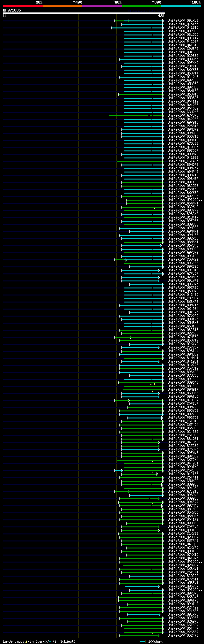Select the UniRef100_O65860 label

183,428
